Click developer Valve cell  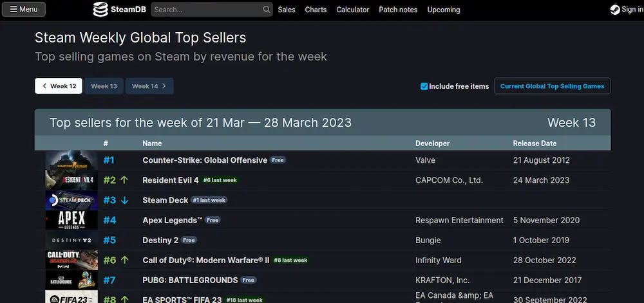click(x=425, y=160)
